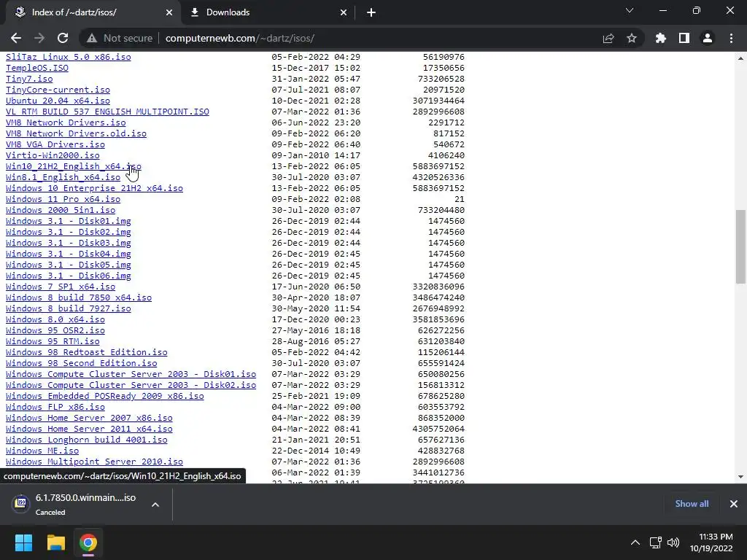Download Windows_Home_Server_2011_x64.iso
The height and width of the screenshot is (560, 747).
click(89, 429)
